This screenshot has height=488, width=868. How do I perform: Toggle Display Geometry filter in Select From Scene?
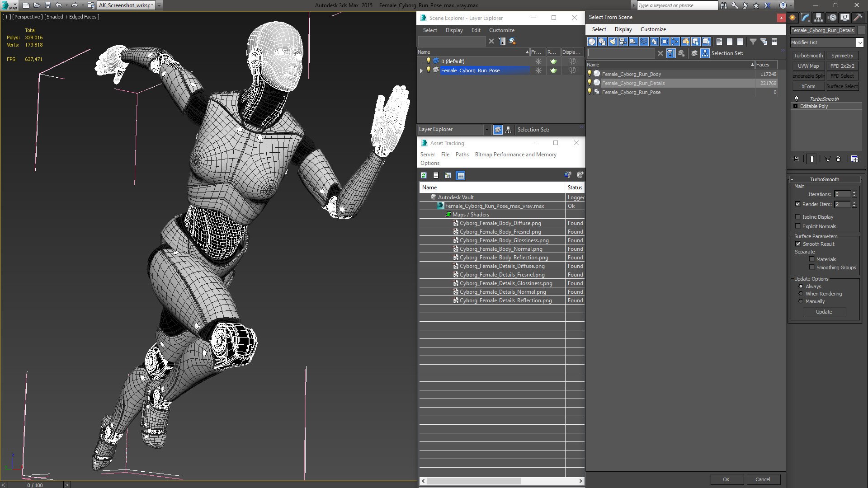[592, 42]
